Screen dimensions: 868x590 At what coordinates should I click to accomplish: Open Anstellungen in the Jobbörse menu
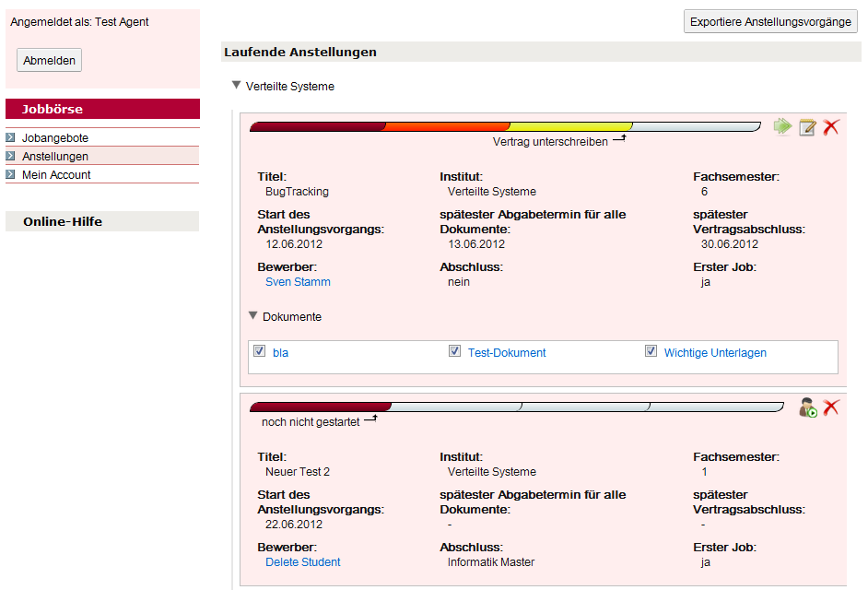pos(54,156)
